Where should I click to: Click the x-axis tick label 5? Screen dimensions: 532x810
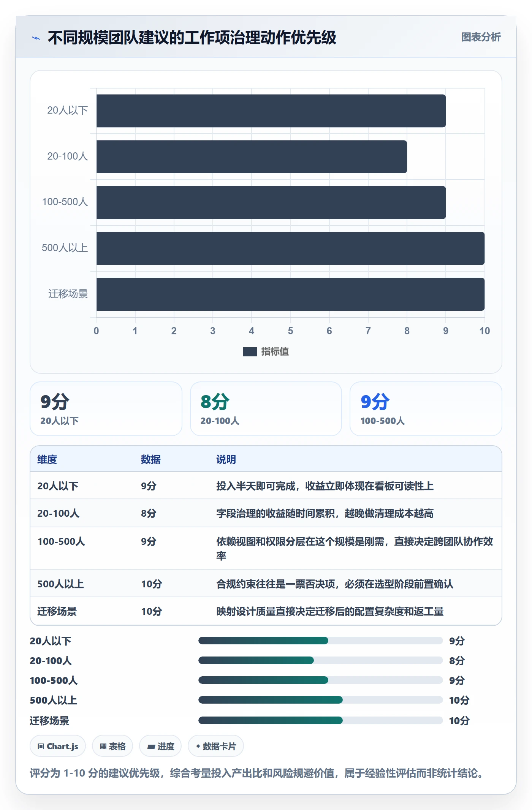click(290, 331)
